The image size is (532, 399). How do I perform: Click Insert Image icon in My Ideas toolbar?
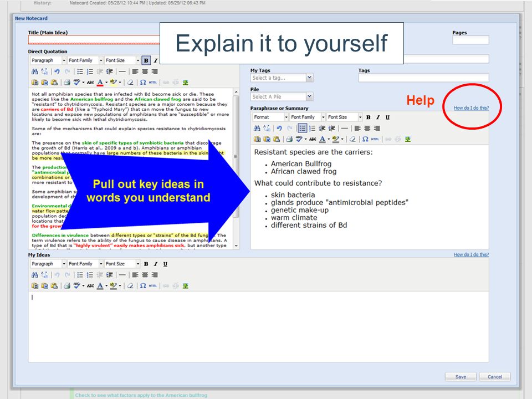pyautogui.click(x=185, y=286)
